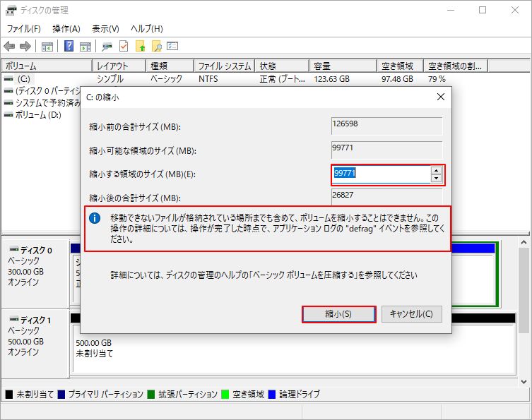Click the Forward arrow in toolbar
This screenshot has width=532, height=420.
click(x=25, y=47)
